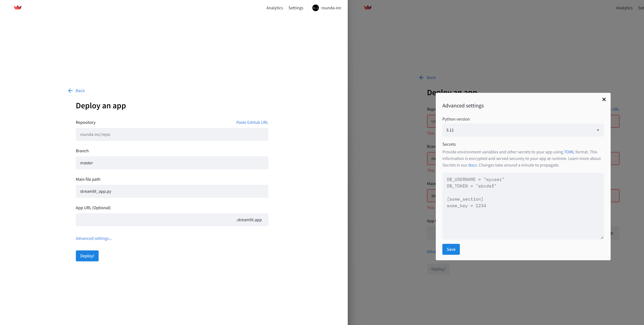This screenshot has width=644, height=325.
Task: Click the dropdown arrow beside 3.11
Action: 598,130
